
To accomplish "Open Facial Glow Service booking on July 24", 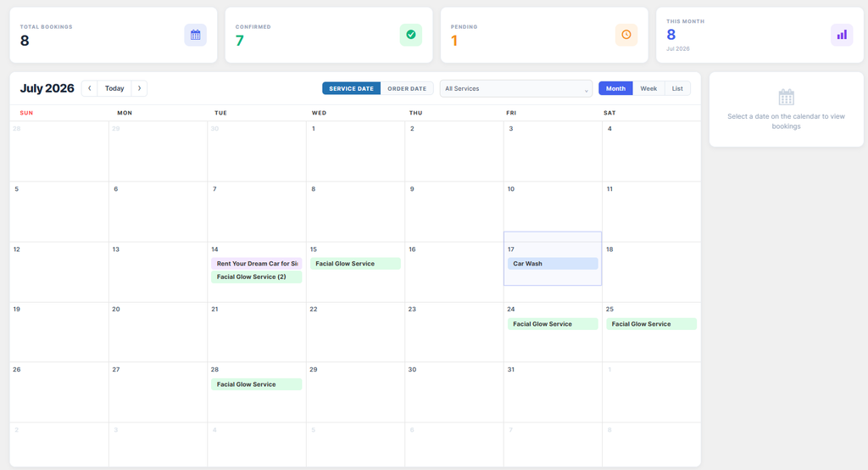I will pyautogui.click(x=553, y=324).
